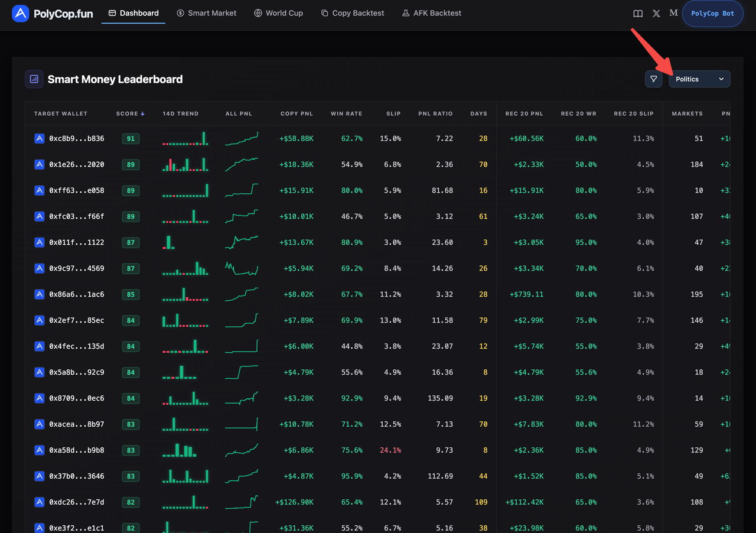Image resolution: width=756 pixels, height=533 pixels.
Task: Click the PolyCop Bot button
Action: (713, 13)
